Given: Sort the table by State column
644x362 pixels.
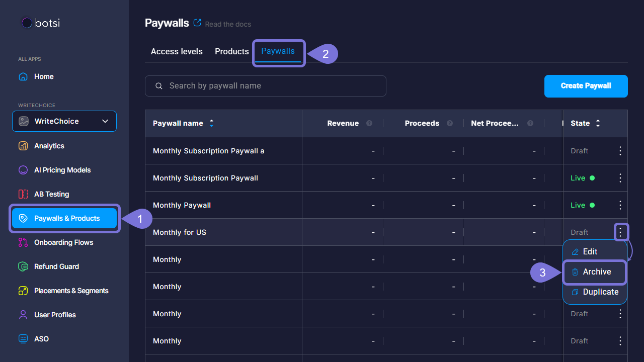Looking at the screenshot, I should pos(598,123).
